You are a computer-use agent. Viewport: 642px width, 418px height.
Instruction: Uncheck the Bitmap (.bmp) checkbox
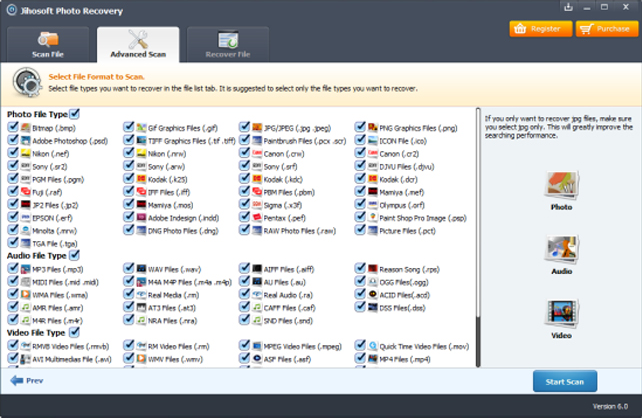[x=12, y=128]
